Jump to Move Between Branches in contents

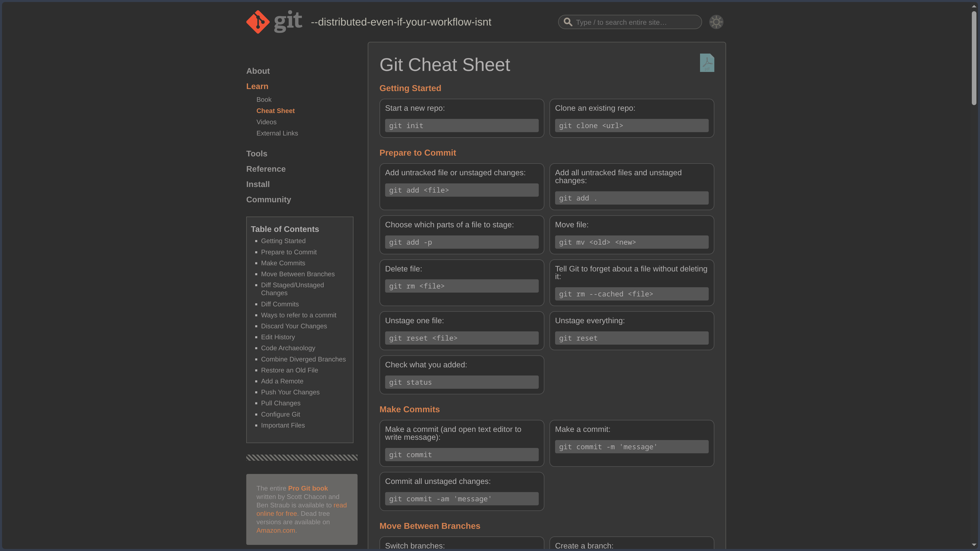click(x=298, y=274)
